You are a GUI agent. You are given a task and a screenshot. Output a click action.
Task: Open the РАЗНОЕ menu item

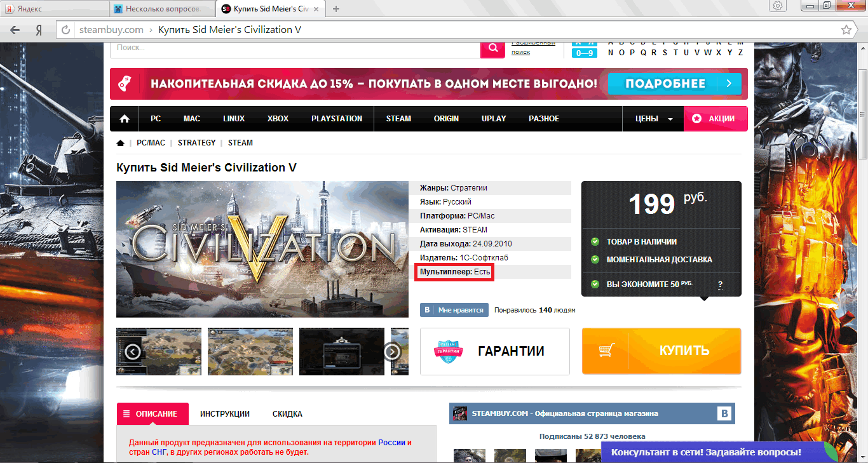(544, 119)
